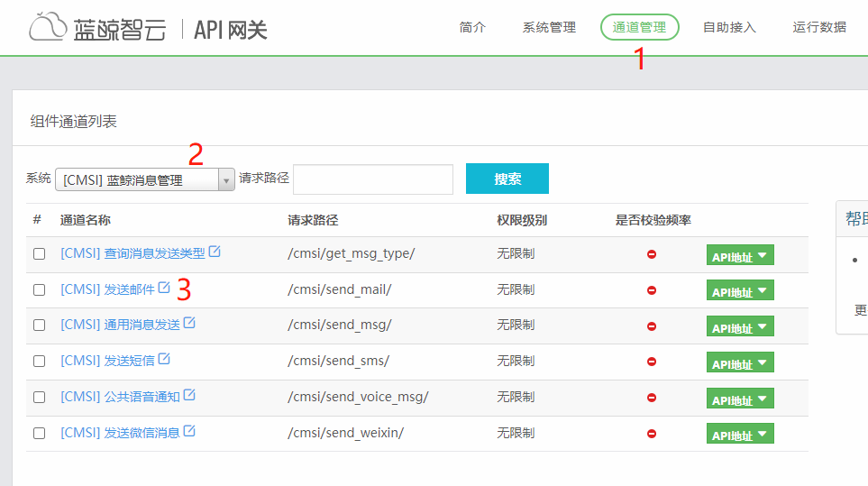Expand API地址 dropdown for send_voice_msg
Image resolution: width=868 pixels, height=486 pixels.
740,399
